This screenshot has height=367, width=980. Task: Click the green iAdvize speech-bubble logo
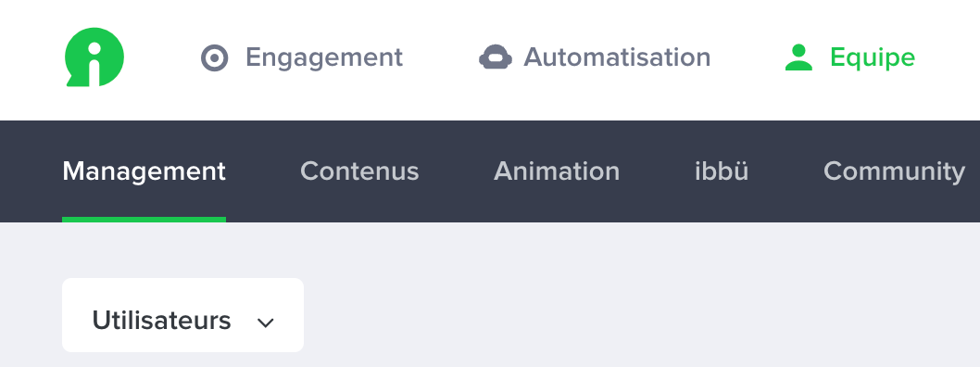94,57
